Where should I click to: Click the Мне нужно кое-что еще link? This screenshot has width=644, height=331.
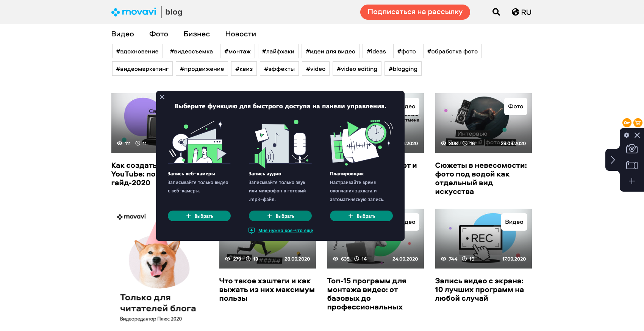tap(285, 231)
